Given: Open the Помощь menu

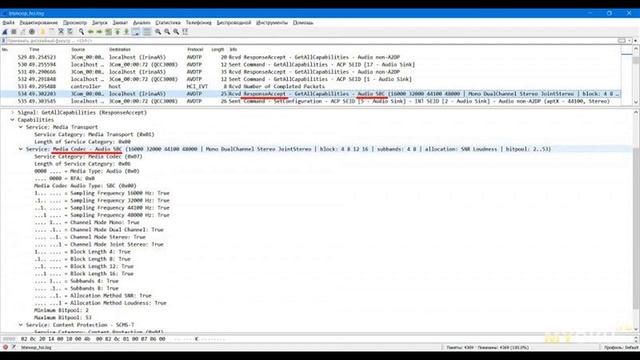Looking at the screenshot, I should (303, 23).
